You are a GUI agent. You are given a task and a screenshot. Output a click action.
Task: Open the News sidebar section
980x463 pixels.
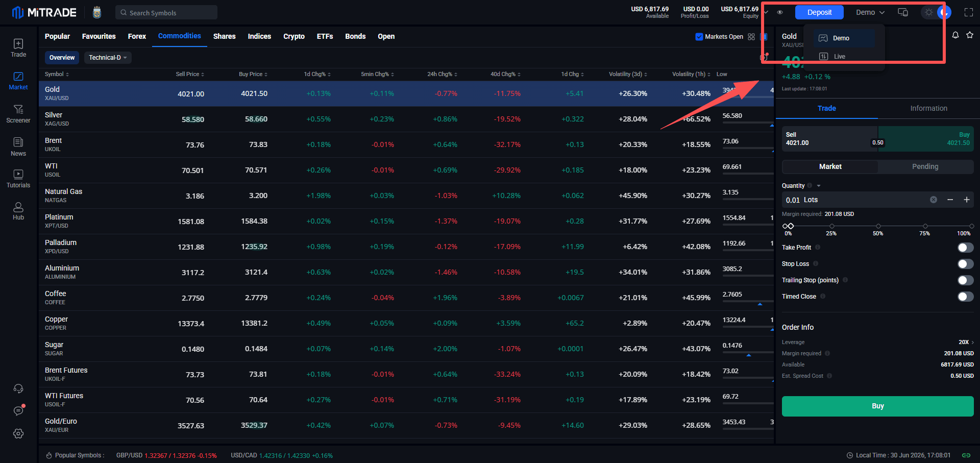(x=18, y=147)
